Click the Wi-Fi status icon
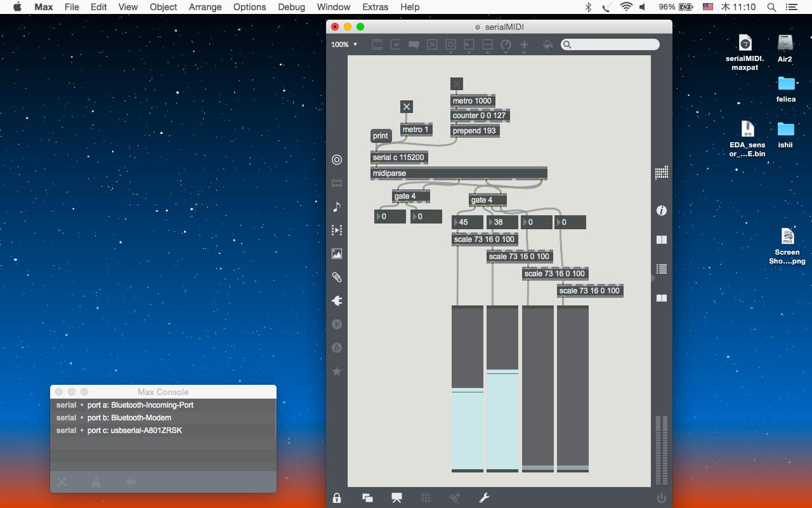Image resolution: width=812 pixels, height=508 pixels. pyautogui.click(x=626, y=7)
